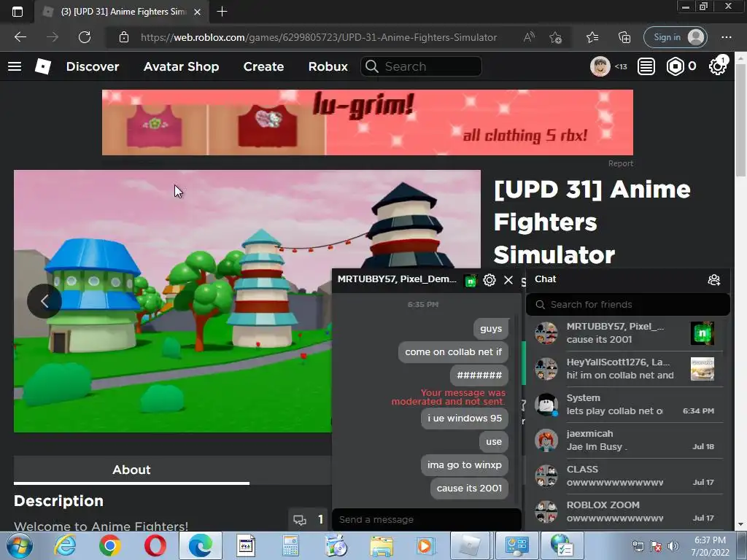Open the settings gear in Roblox header

coord(717,66)
